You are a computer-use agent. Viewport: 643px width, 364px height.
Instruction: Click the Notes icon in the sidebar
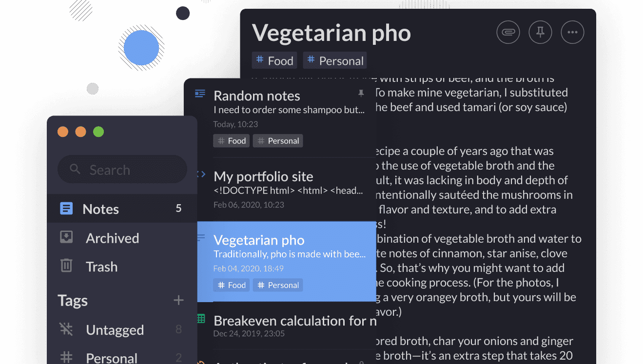click(x=66, y=208)
